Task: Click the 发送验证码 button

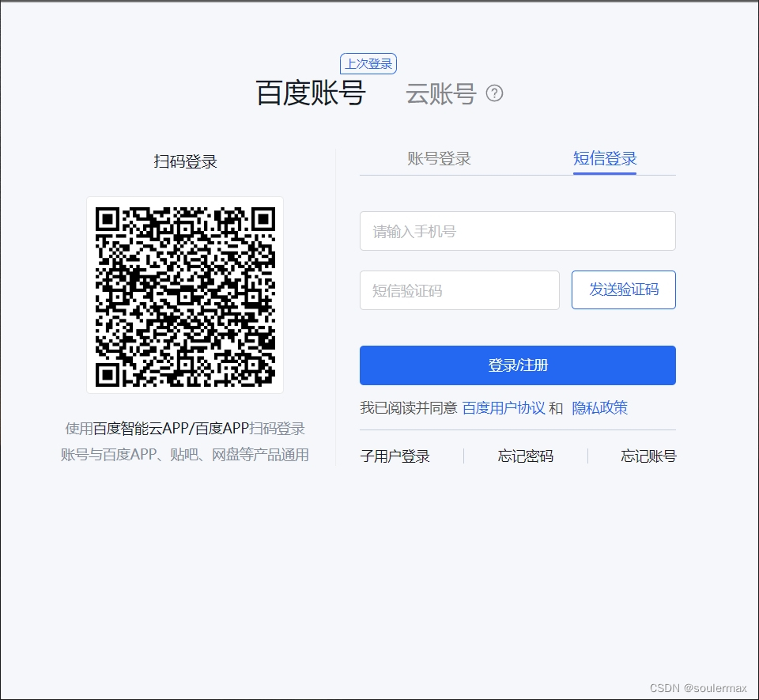Action: [624, 290]
